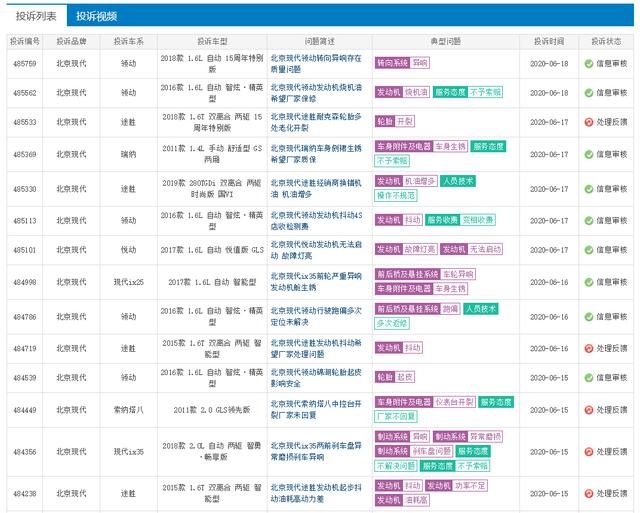Screen dimensions: 640x513
Task: Open complaint link 北京现代途胜耐克森轮胎多处老化开裂
Action: pos(316,122)
